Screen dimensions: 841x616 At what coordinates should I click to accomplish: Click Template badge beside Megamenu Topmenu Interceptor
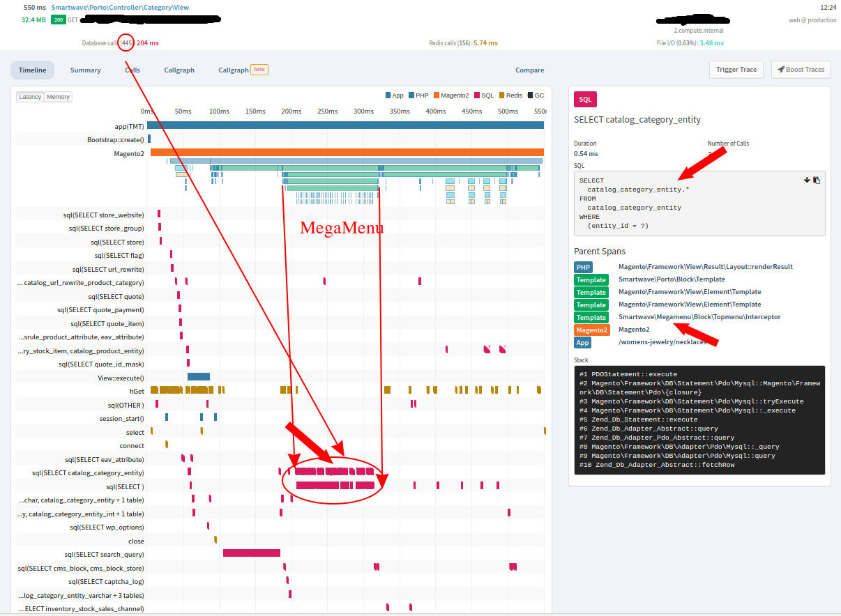591,317
